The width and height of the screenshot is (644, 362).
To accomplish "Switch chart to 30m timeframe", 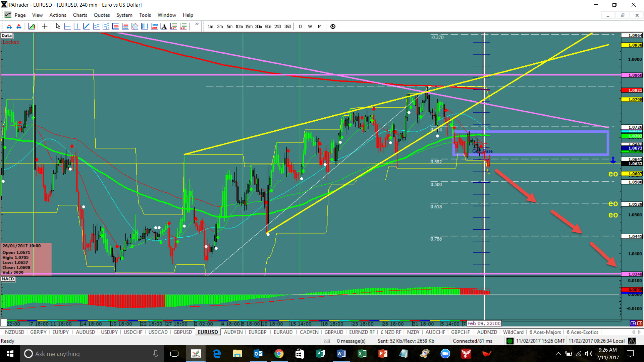I will pyautogui.click(x=258, y=26).
